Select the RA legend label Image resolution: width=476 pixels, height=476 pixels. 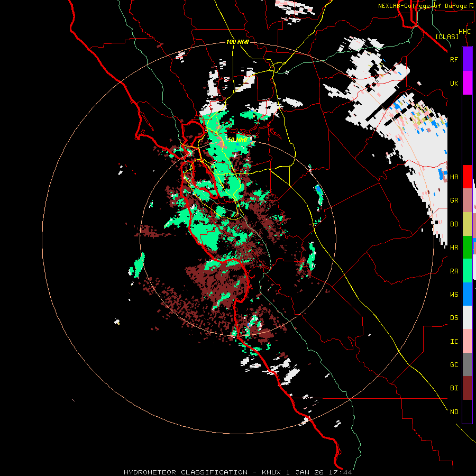454,271
